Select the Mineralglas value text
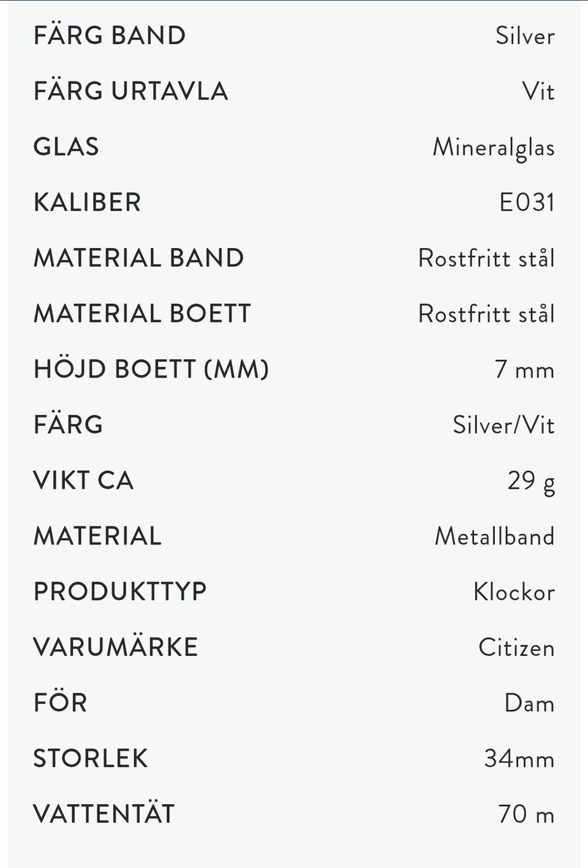 pos(493,148)
